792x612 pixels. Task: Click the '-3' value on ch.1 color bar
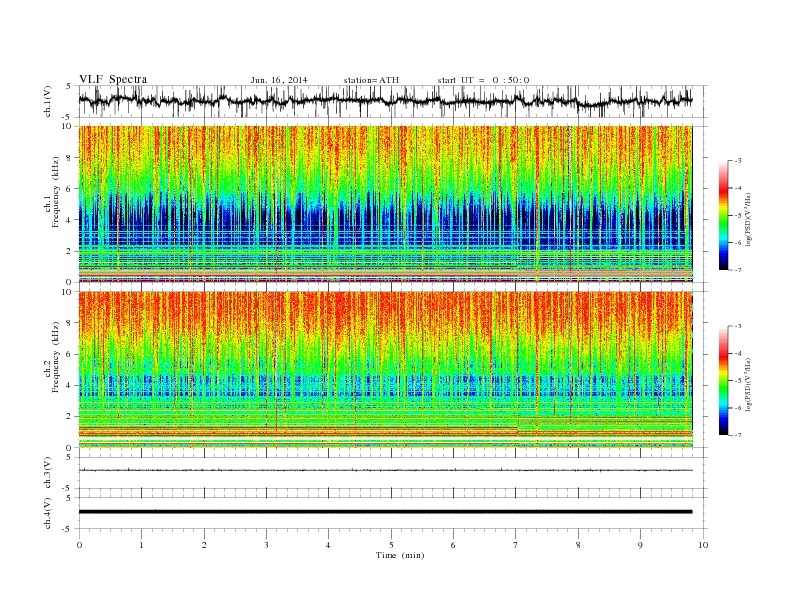point(738,161)
